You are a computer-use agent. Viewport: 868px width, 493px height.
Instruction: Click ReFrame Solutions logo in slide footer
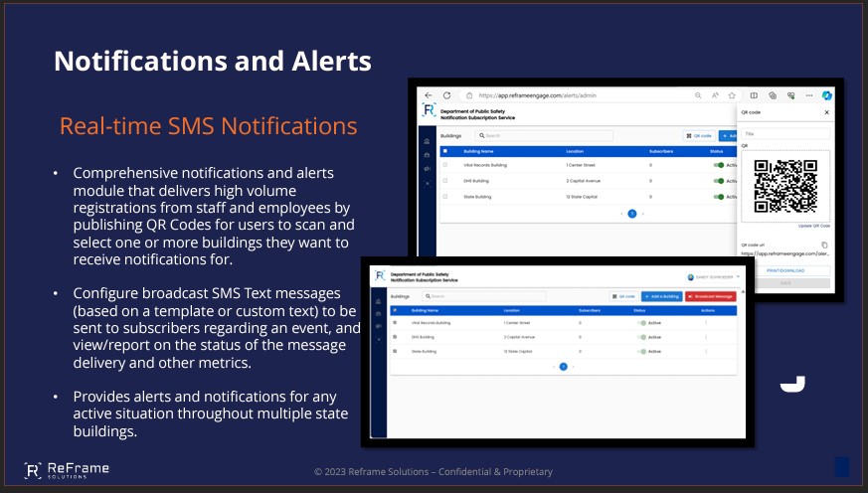67,470
